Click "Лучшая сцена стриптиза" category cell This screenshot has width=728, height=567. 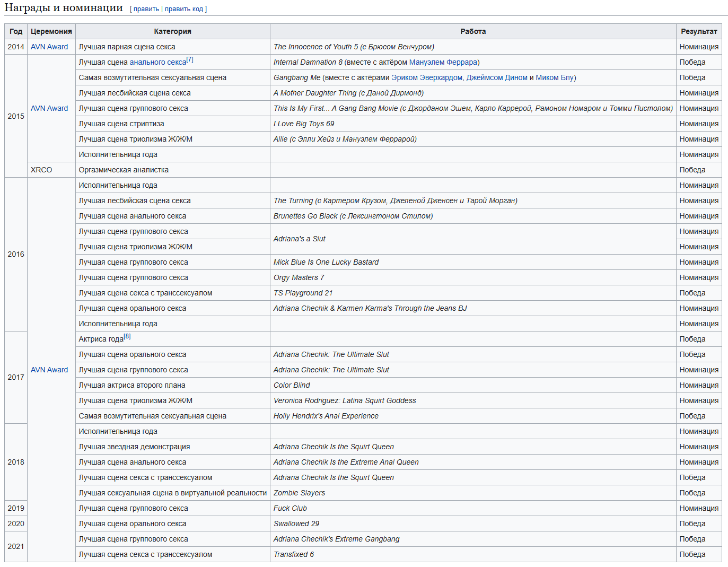tap(173, 124)
